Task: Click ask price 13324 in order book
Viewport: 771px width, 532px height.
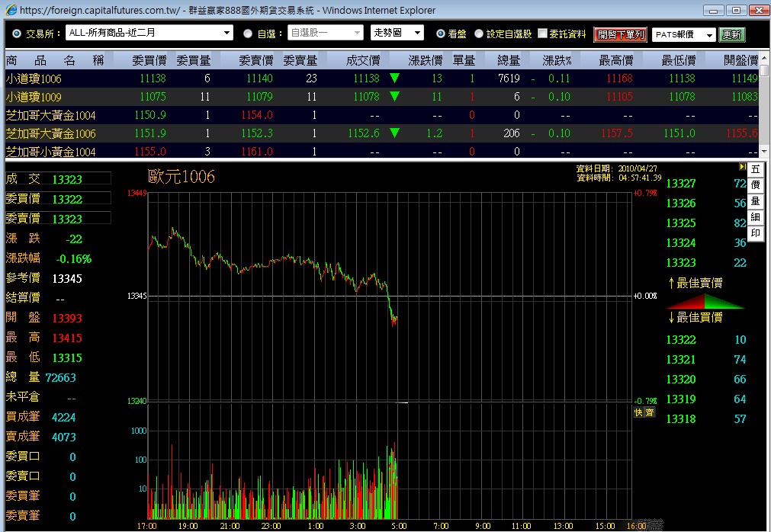Action: click(681, 242)
